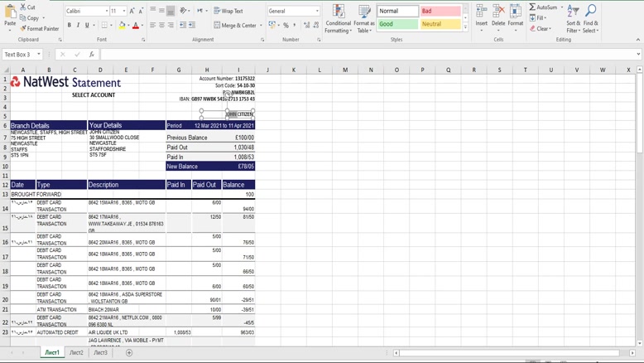Open Format as Table menu
The image size is (644, 363).
coord(364,19)
